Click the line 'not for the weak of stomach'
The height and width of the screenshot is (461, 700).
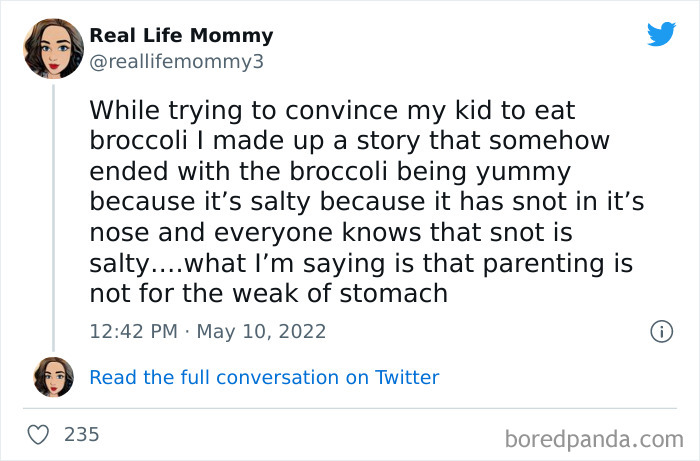point(268,294)
